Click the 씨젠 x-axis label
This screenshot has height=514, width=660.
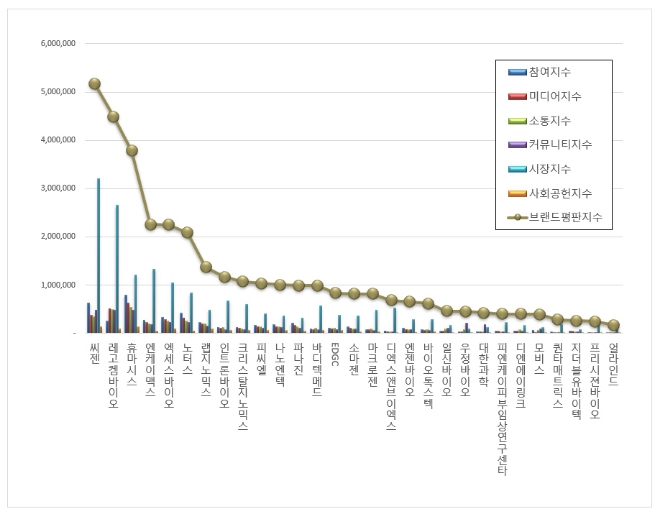(x=94, y=351)
